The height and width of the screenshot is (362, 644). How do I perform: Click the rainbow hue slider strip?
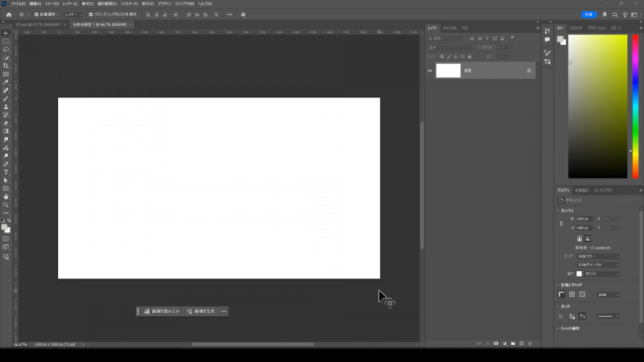tap(635, 106)
